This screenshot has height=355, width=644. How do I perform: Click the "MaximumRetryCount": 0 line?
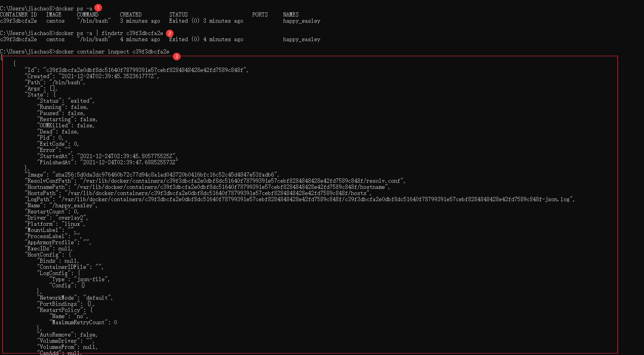(x=83, y=322)
